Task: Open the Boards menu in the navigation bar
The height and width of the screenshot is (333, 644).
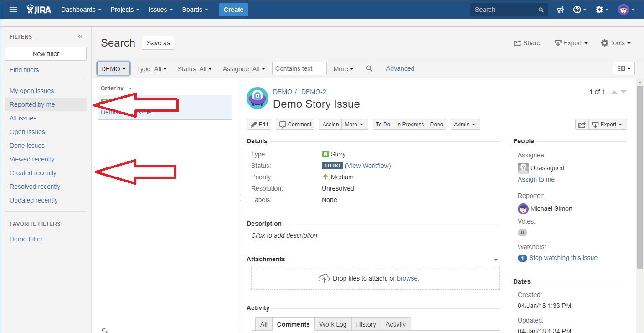Action: [195, 9]
